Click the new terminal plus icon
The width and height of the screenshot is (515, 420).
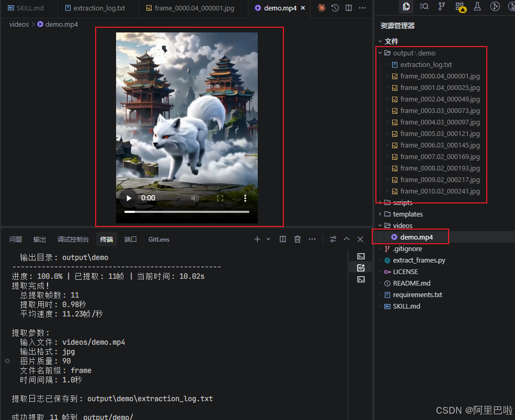click(x=257, y=239)
